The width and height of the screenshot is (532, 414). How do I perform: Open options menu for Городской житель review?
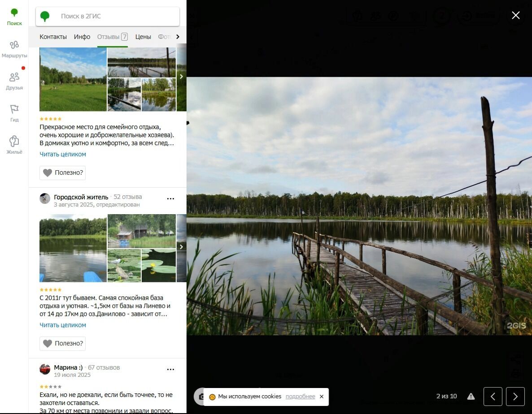click(x=170, y=198)
